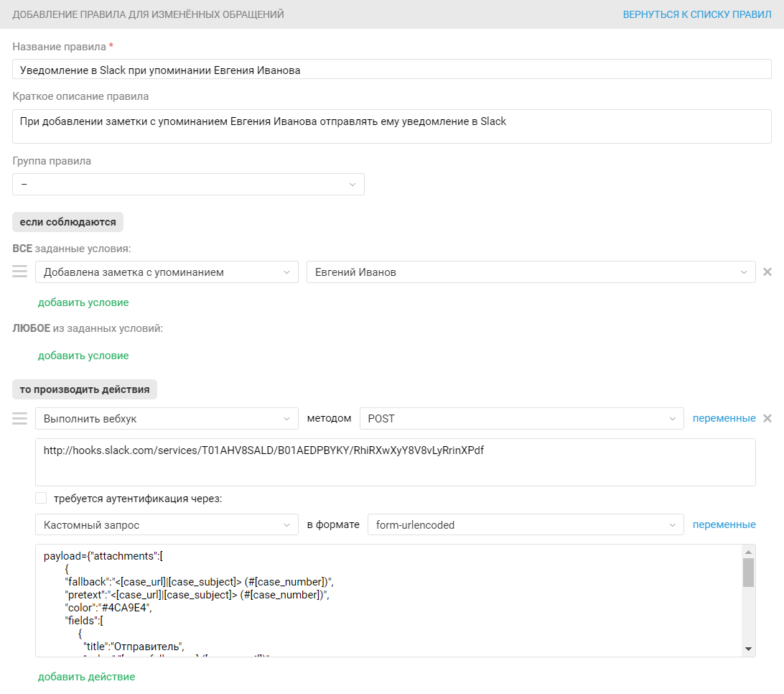Open переменные link next to POST method
The height and width of the screenshot is (694, 784).
(724, 419)
